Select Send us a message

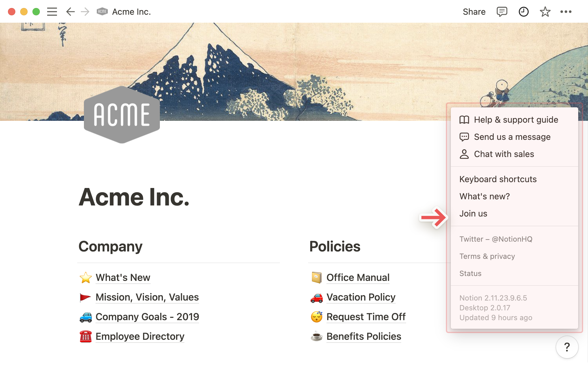click(512, 136)
